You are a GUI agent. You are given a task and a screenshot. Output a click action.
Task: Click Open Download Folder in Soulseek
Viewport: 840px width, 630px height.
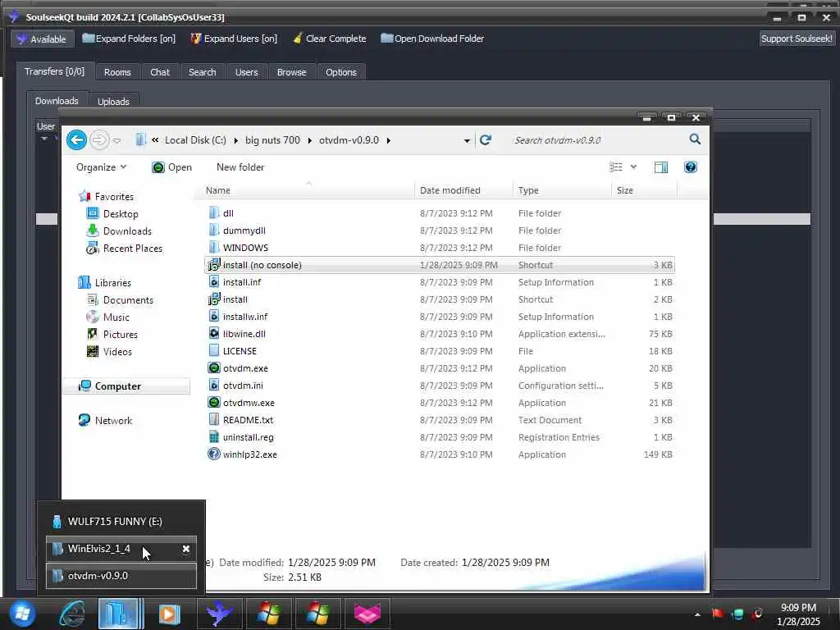point(432,39)
